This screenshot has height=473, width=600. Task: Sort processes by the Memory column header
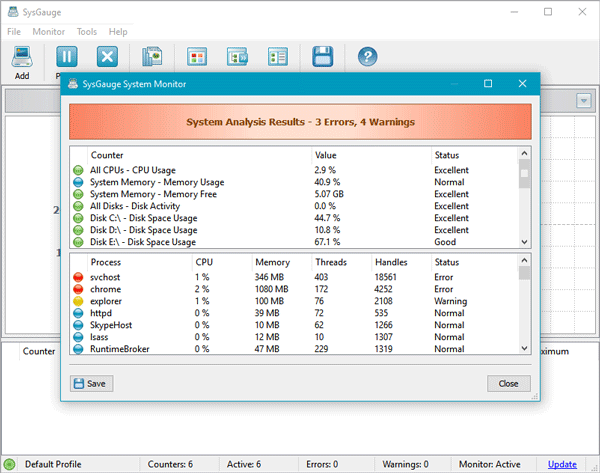coord(272,262)
